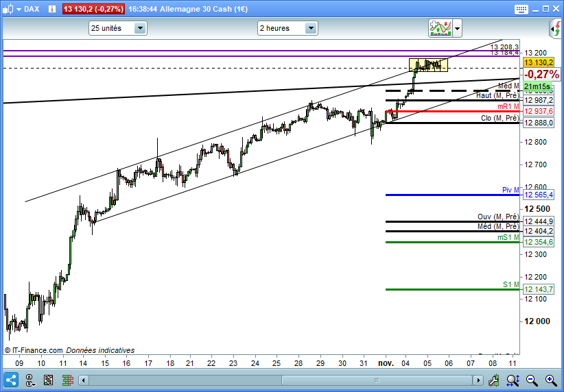The width and height of the screenshot is (564, 392).
Task: Click the 16:38:44 clock in title bar
Action: click(143, 9)
